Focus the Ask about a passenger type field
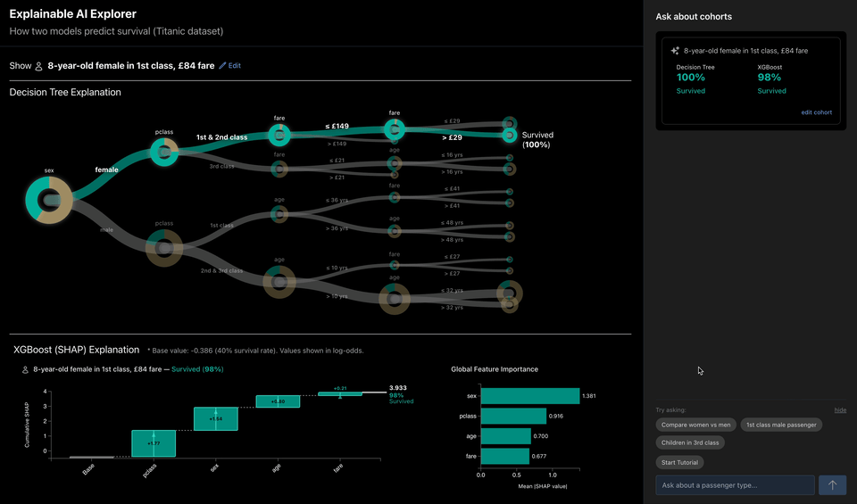The image size is (857, 504). point(735,485)
